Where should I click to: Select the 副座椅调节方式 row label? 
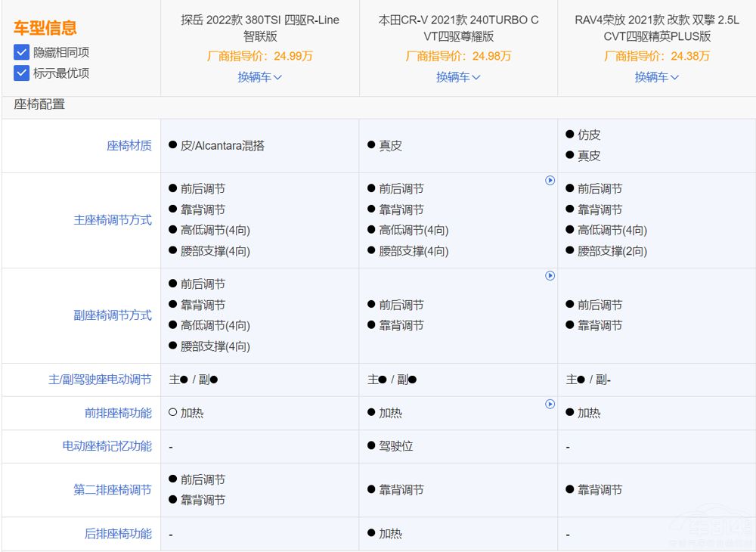112,315
